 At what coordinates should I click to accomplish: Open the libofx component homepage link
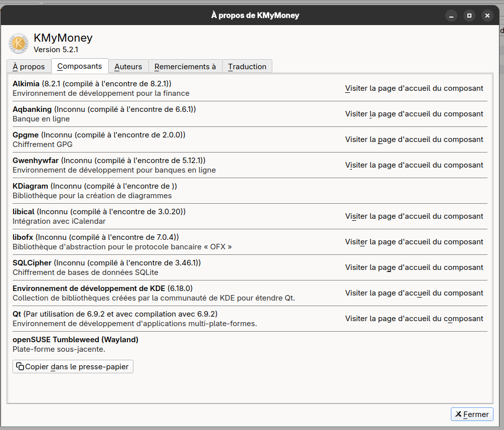(414, 242)
